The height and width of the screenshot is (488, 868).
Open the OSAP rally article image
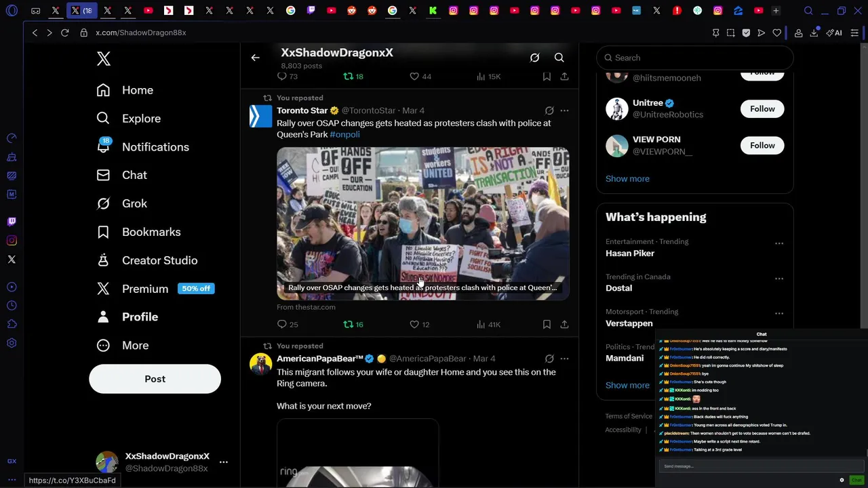pyautogui.click(x=422, y=224)
